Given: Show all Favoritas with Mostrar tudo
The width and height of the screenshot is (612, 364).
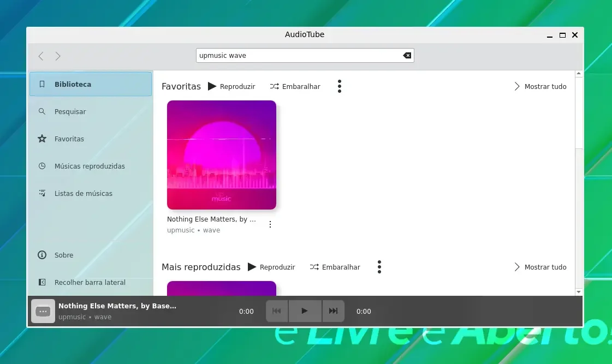Looking at the screenshot, I should click(540, 86).
